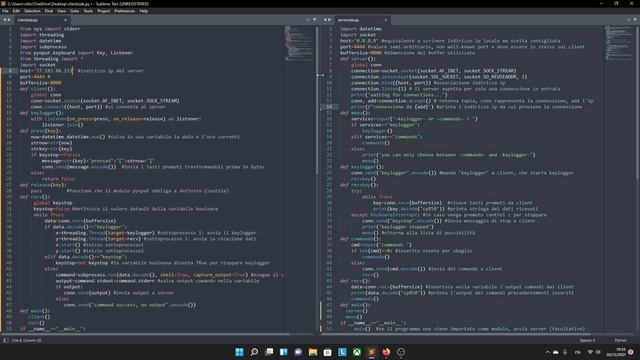Switch to the serverside.py tab
The image size is (640, 360).
tap(362, 20)
